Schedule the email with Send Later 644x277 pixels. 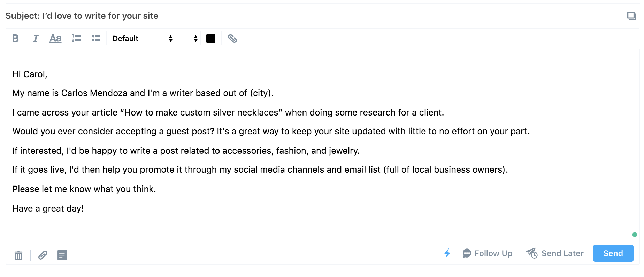coord(555,253)
